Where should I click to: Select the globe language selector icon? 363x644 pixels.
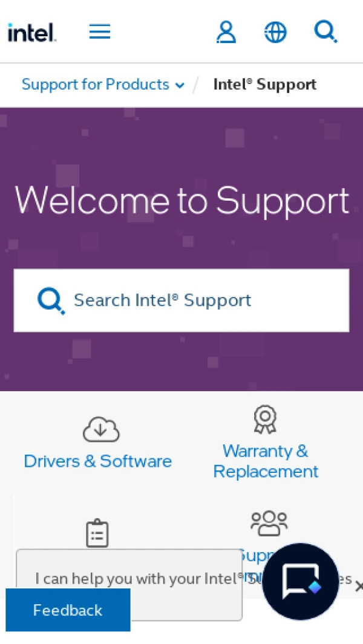pos(275,32)
